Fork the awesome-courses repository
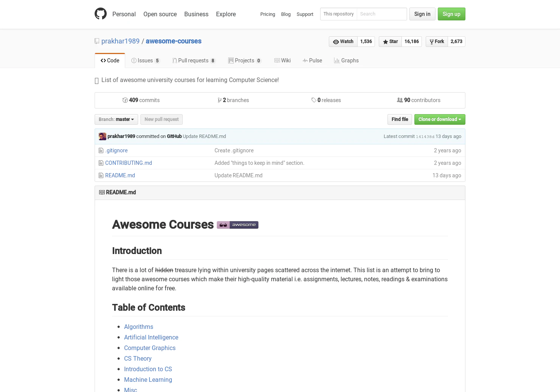Screen dimensions: 560x392 (x=437, y=42)
